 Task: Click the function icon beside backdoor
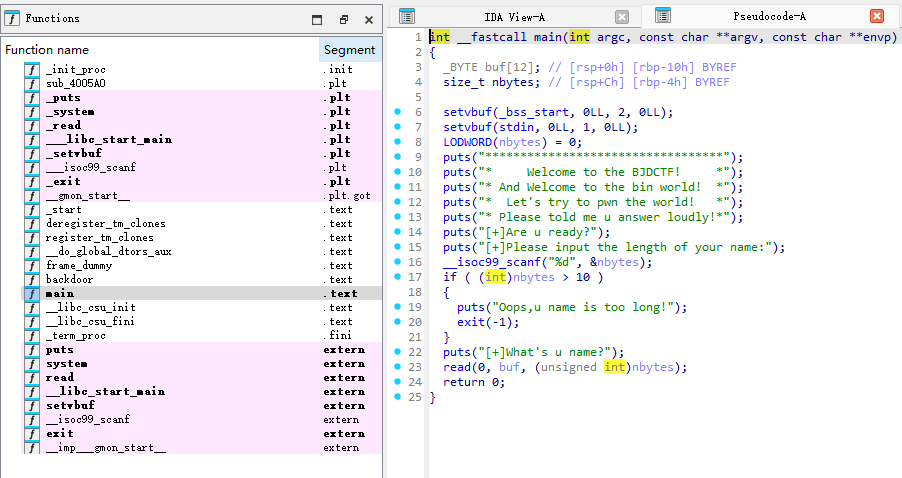[x=31, y=280]
